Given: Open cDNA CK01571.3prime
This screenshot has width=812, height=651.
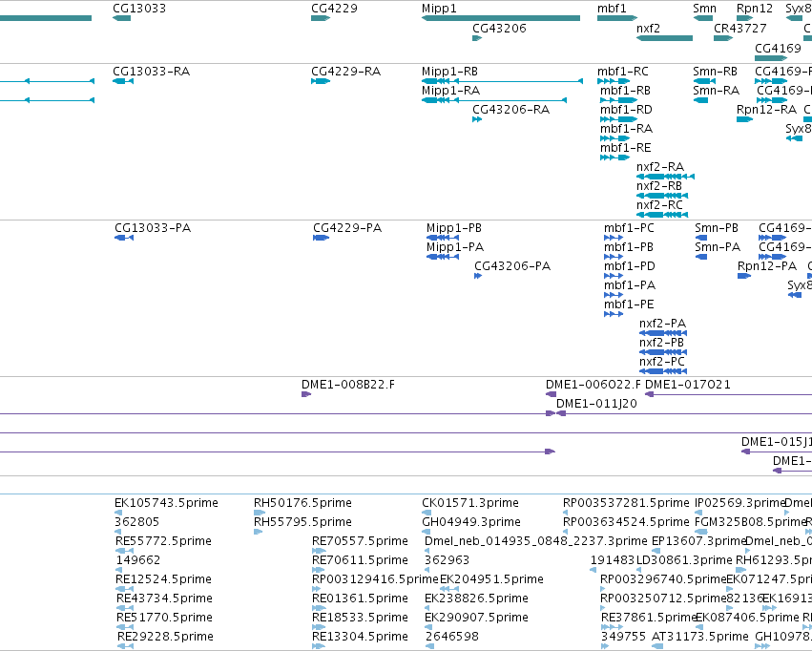Looking at the screenshot, I should click(x=470, y=503).
